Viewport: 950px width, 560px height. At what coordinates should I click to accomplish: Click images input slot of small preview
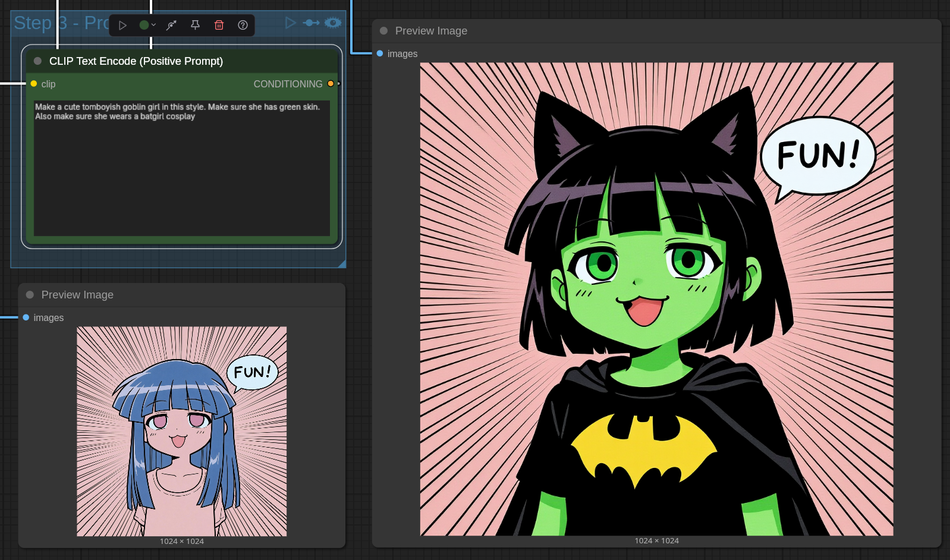point(26,317)
